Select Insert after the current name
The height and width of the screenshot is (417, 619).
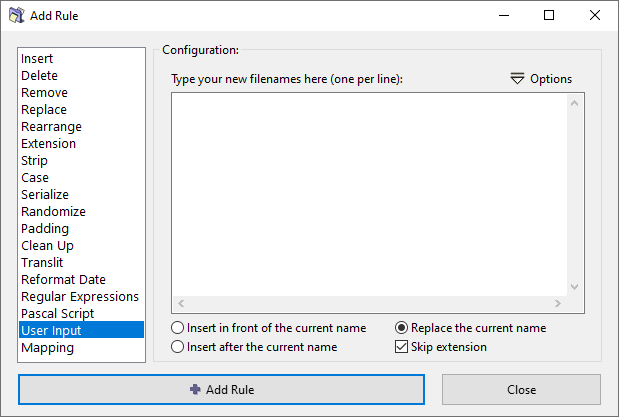[254, 347]
